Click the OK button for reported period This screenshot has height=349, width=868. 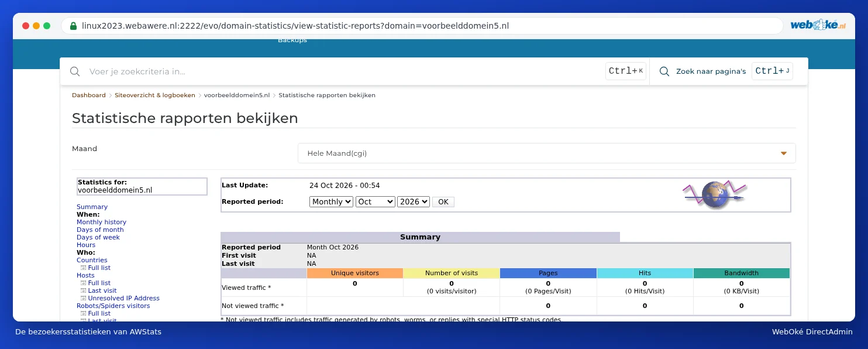point(443,202)
